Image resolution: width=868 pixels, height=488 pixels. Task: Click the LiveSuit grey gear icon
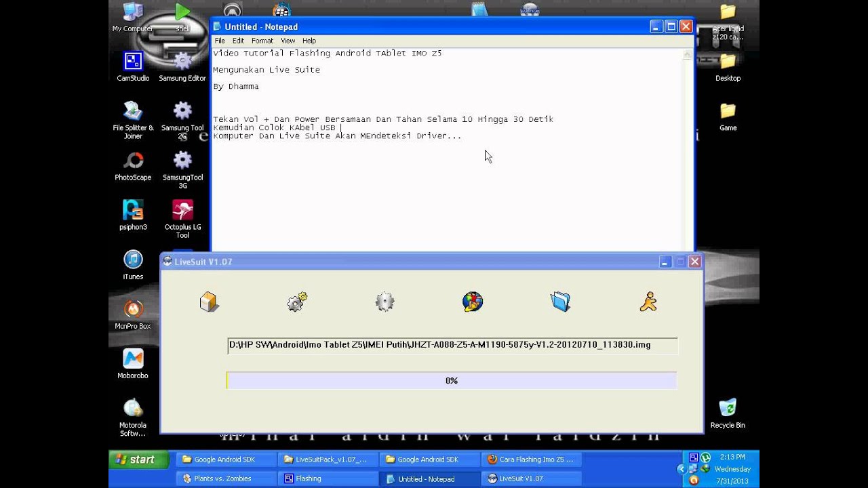tap(384, 302)
